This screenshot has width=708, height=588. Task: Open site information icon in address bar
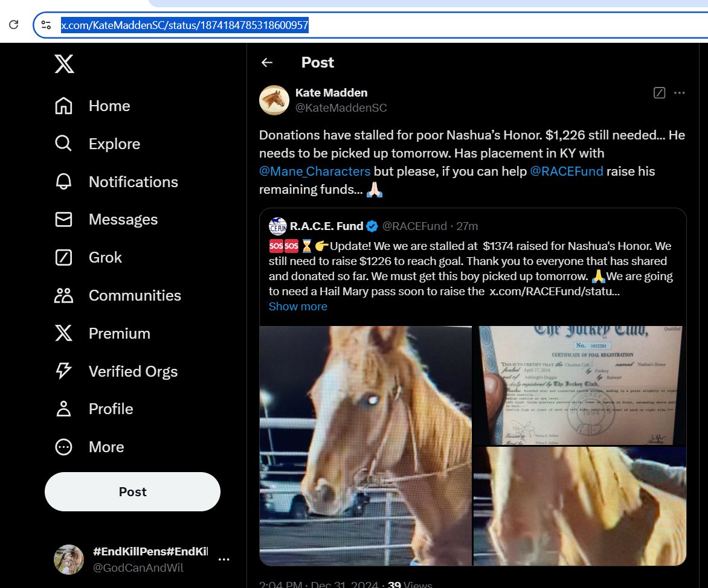tap(46, 25)
